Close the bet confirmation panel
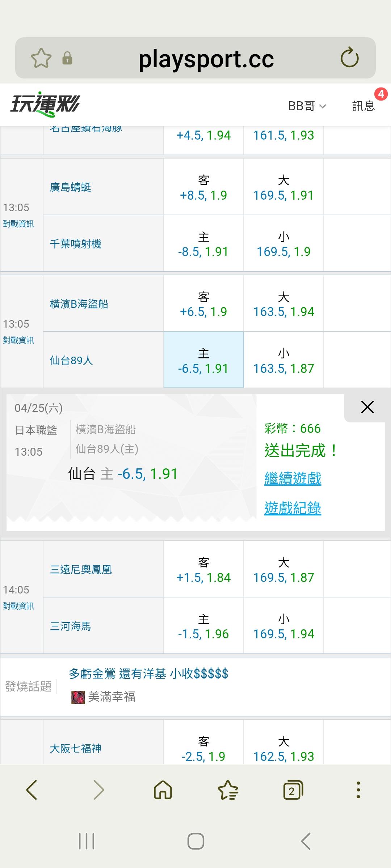 (x=367, y=407)
